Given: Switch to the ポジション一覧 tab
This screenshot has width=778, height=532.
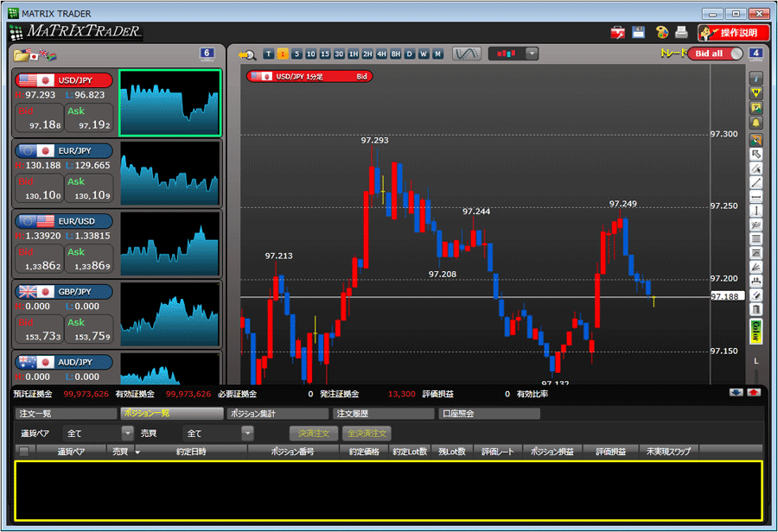Looking at the screenshot, I should click(172, 414).
